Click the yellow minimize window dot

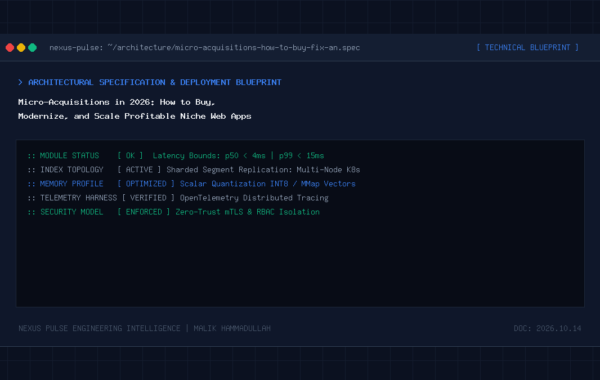tap(21, 47)
